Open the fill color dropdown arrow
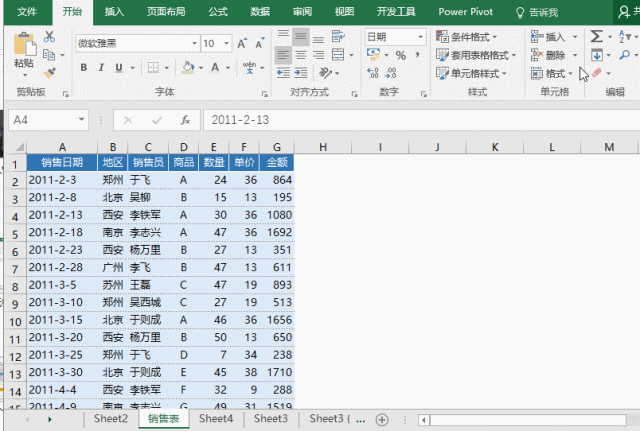 coord(201,68)
